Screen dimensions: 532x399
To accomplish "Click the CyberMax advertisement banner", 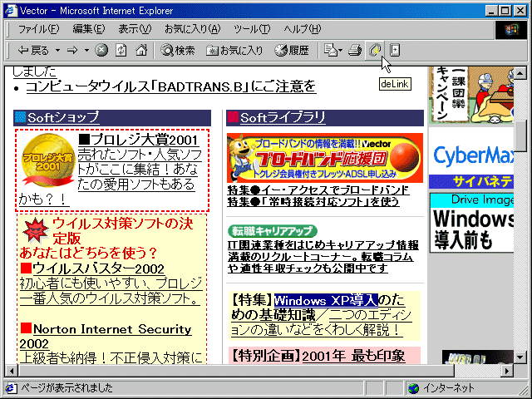I will point(471,158).
